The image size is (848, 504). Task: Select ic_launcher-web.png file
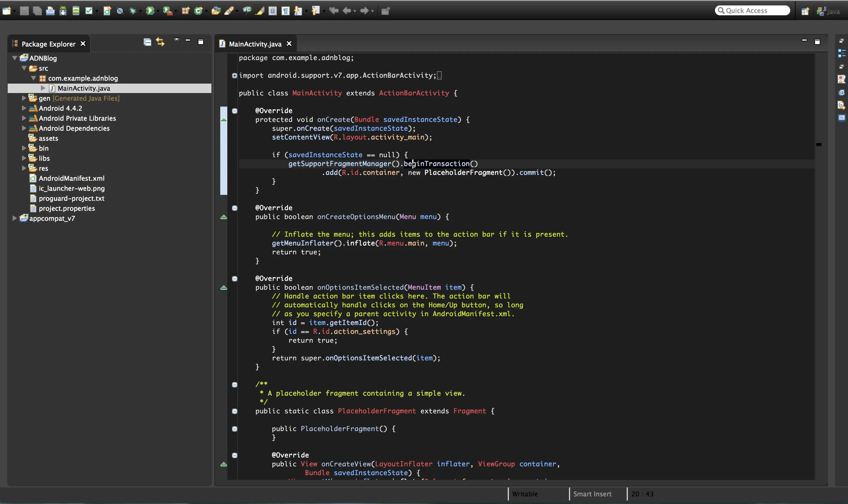pyautogui.click(x=71, y=188)
